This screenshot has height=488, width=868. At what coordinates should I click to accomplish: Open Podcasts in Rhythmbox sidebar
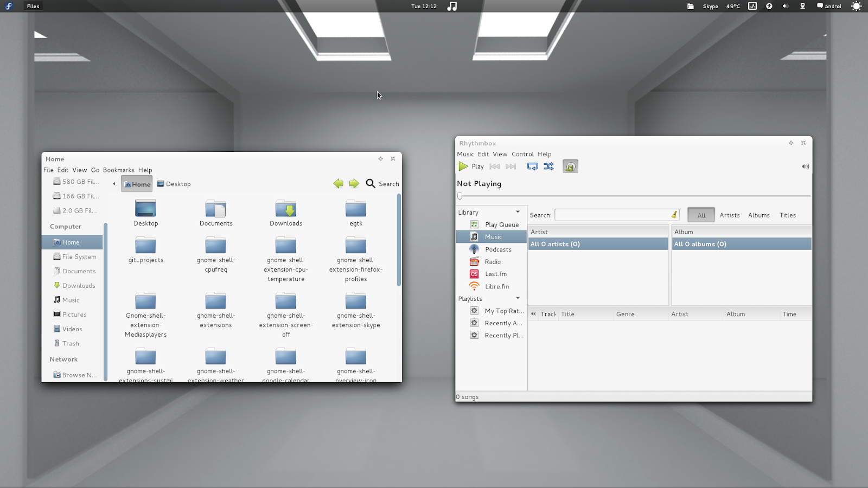click(x=492, y=249)
